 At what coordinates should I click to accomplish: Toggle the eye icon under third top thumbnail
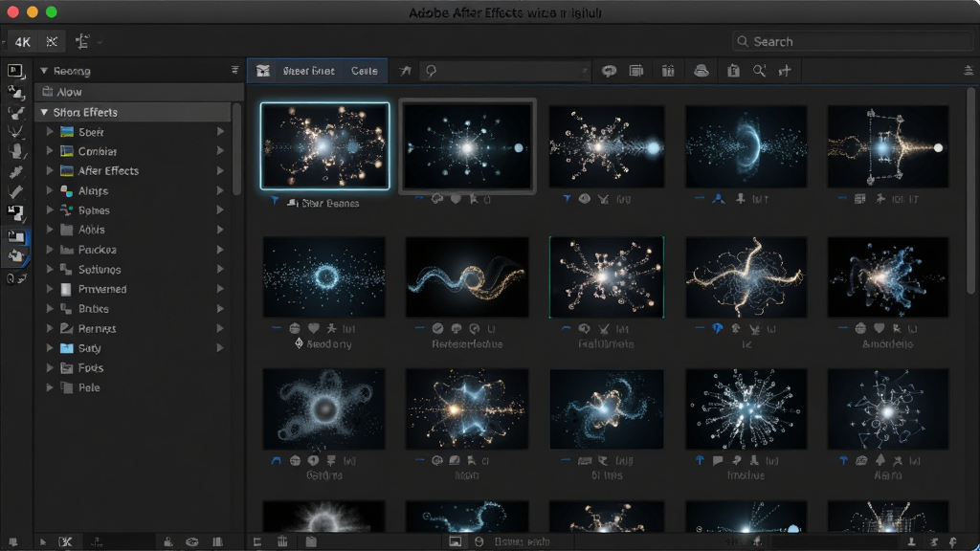click(585, 199)
